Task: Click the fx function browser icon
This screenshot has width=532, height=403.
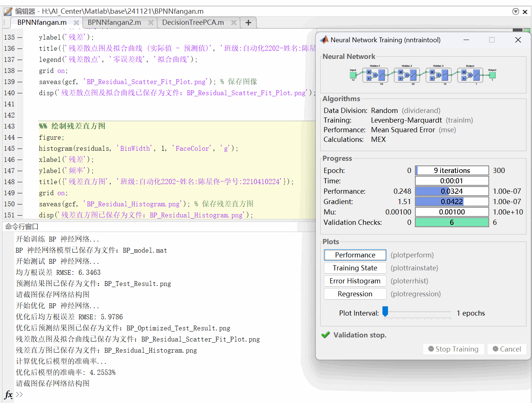Action: pos(9,394)
